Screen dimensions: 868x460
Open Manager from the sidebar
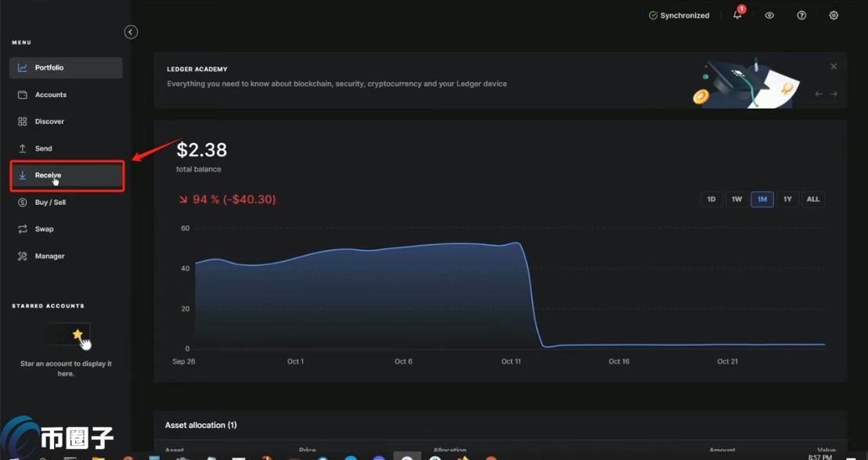pos(66,256)
